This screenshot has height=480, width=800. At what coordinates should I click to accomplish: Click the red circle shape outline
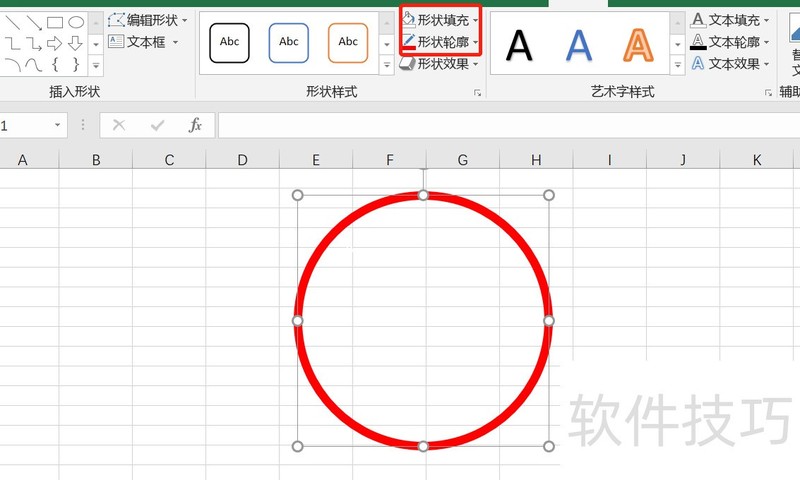pos(334,230)
